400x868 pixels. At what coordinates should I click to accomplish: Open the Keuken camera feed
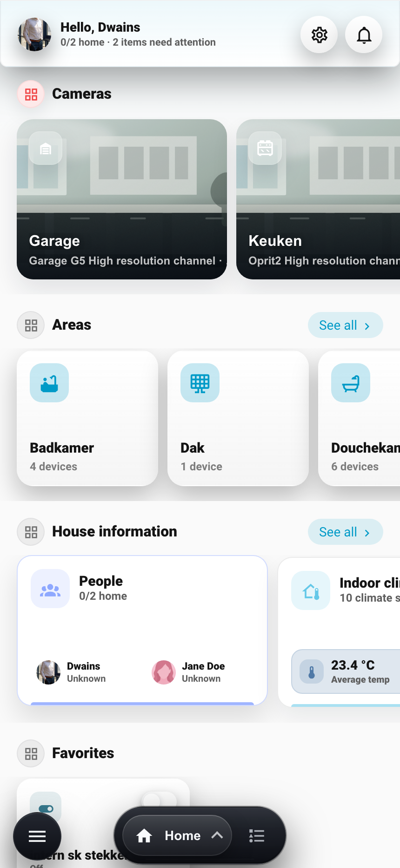[318, 199]
